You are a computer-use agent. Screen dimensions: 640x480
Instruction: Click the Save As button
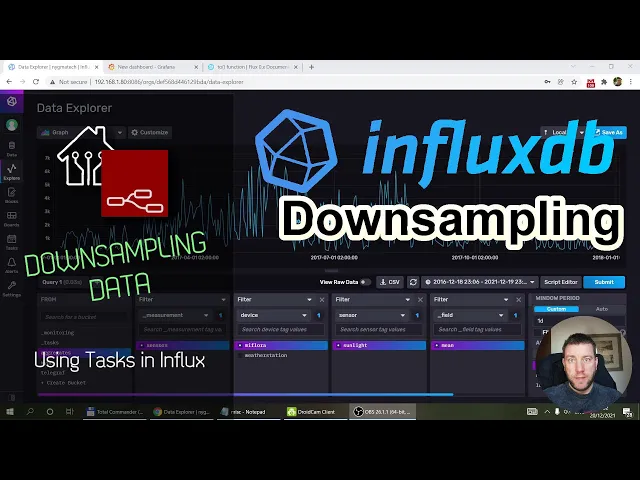pos(609,132)
